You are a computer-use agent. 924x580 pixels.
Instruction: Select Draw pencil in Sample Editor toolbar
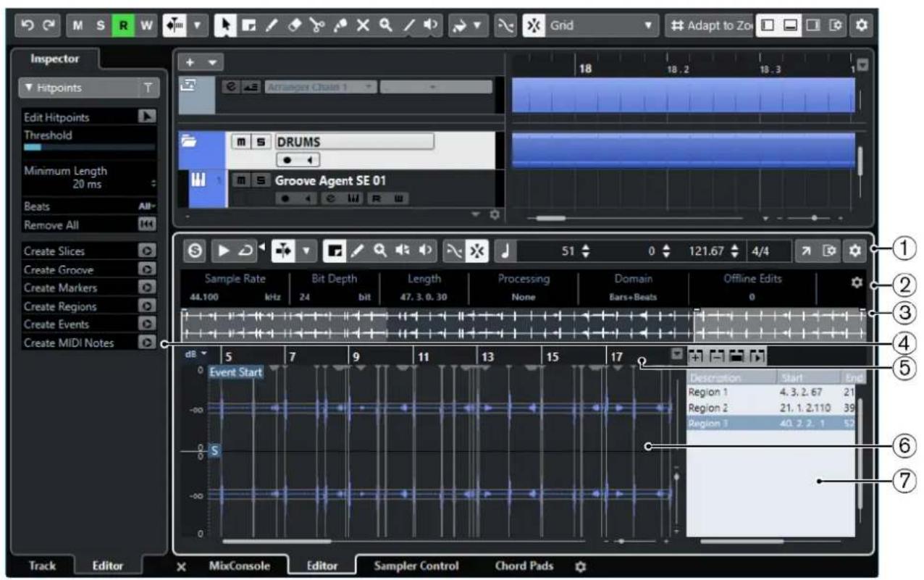click(x=356, y=252)
